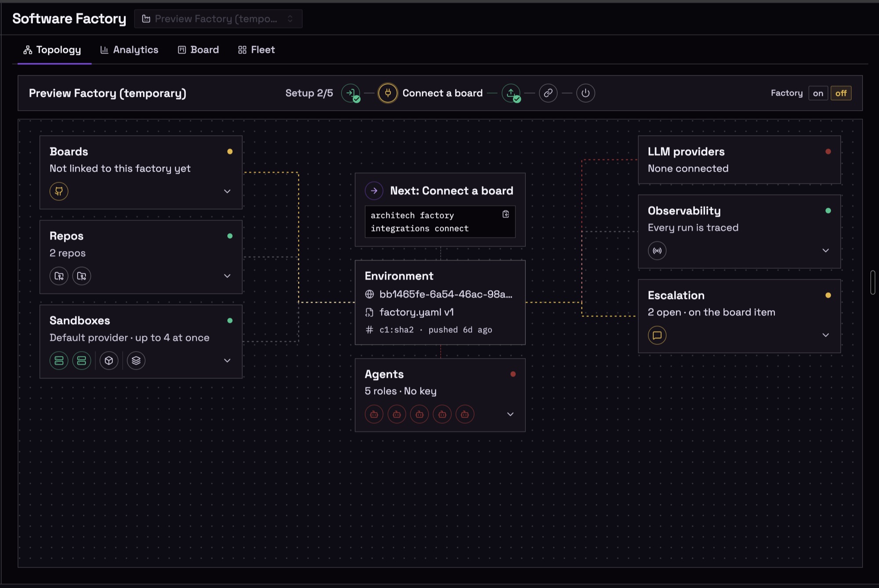Turn the Factory switch on
This screenshot has width=879, height=588.
point(818,93)
